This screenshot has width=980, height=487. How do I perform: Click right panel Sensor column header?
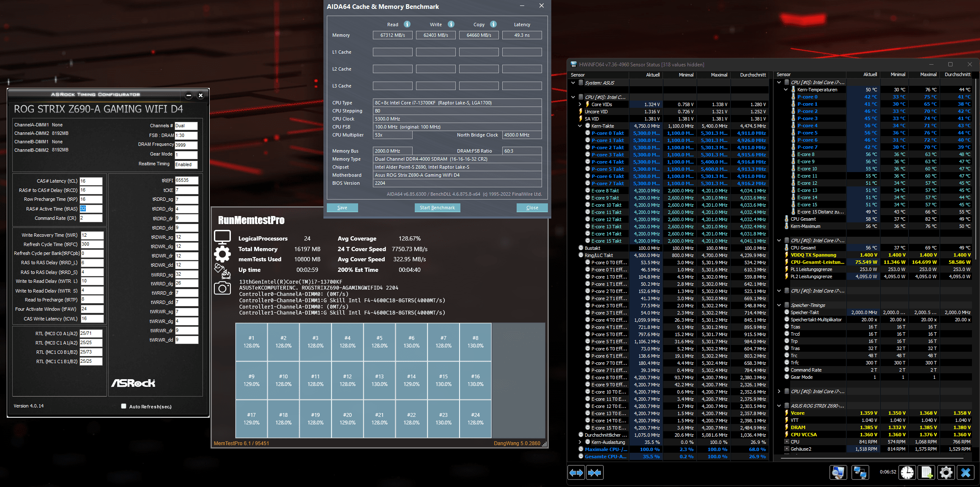click(810, 74)
